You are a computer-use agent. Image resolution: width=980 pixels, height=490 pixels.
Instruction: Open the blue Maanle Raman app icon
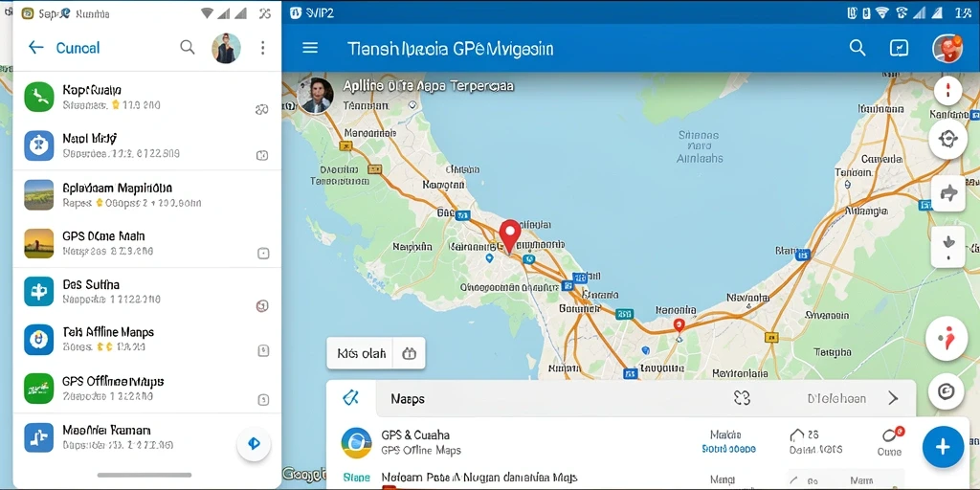point(38,437)
